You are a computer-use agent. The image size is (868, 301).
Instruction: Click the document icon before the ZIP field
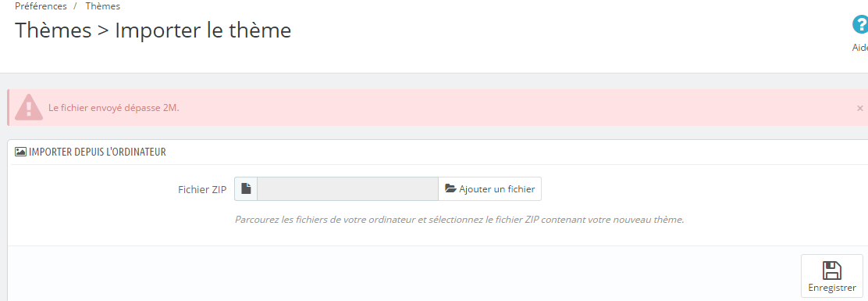tap(246, 189)
